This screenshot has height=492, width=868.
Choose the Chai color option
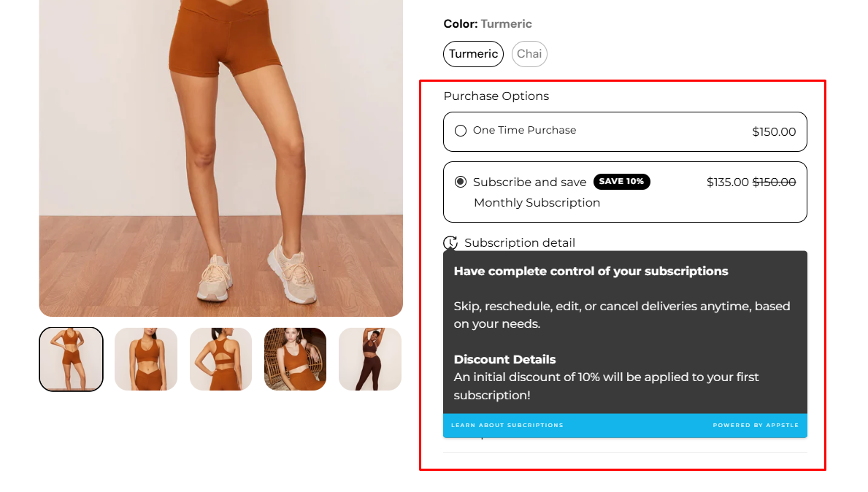(529, 54)
